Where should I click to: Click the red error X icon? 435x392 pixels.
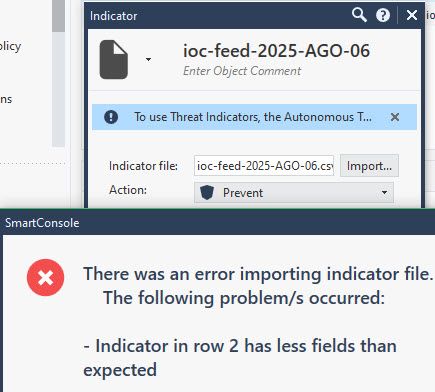pos(46,277)
